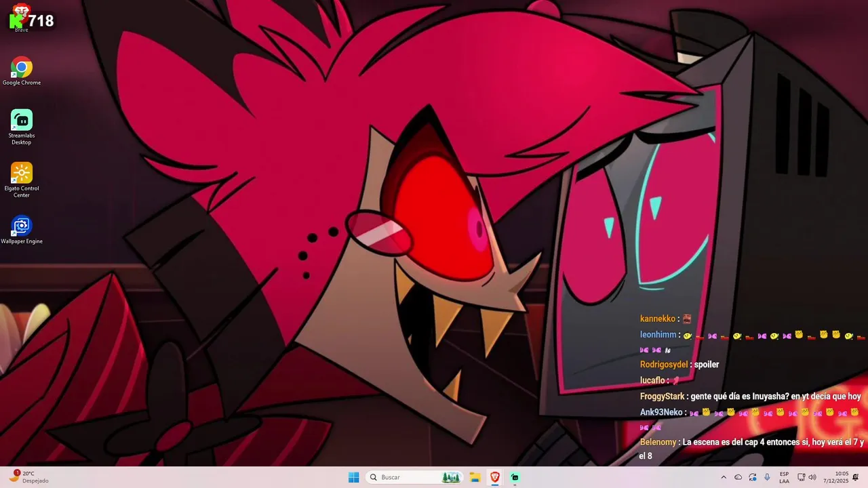The width and height of the screenshot is (868, 488).
Task: Open the volume speaker tray icon
Action: click(x=812, y=477)
